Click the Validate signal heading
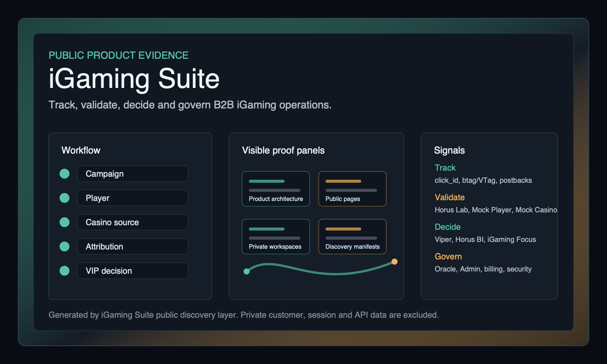Screen dimensions: 607x364 [x=450, y=197]
